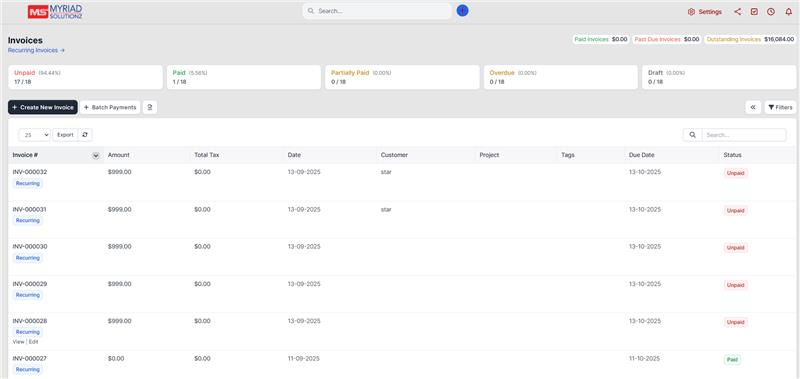The image size is (800, 379).
Task: Click the Batch Payments button
Action: (110, 107)
